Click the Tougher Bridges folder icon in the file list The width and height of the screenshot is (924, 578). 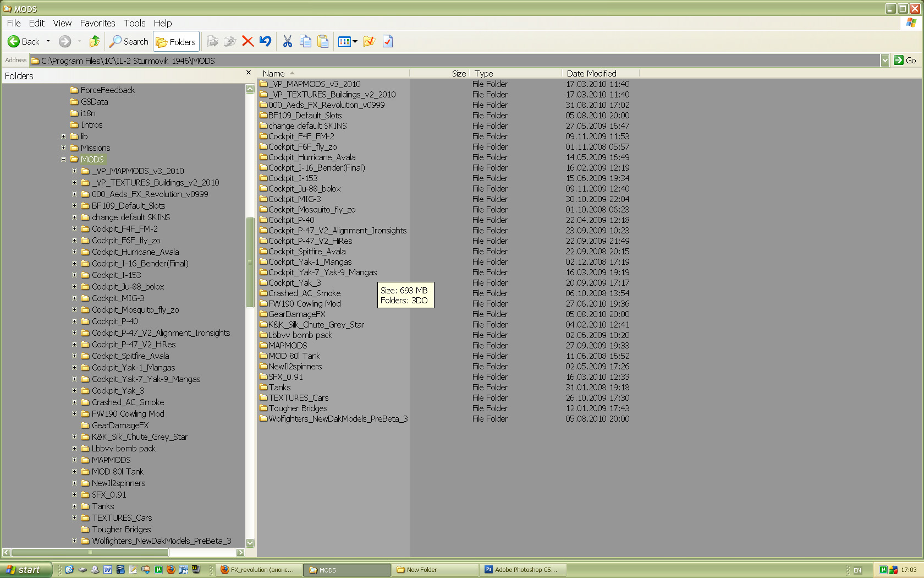point(263,408)
